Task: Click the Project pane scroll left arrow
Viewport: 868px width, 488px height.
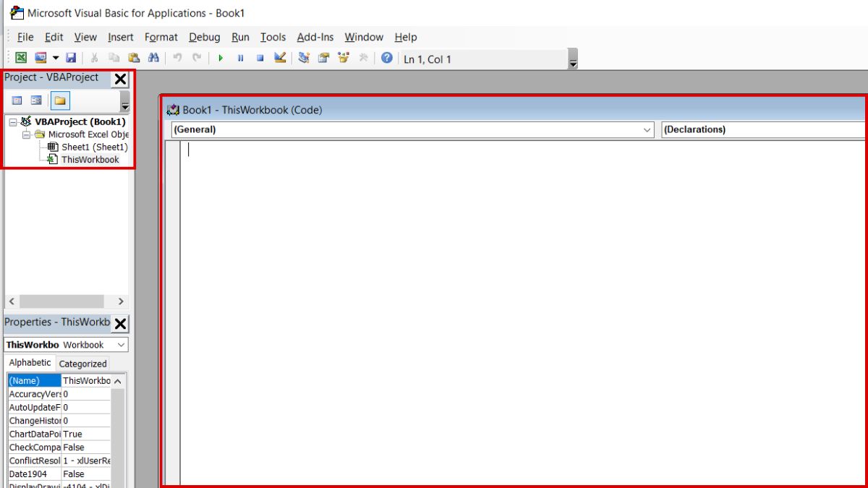Action: 12,301
